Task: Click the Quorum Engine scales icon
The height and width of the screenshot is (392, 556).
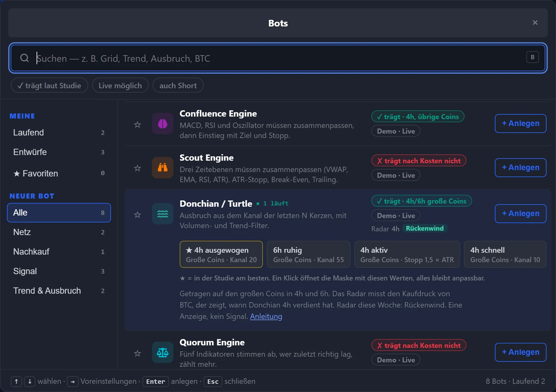Action: 163,352
